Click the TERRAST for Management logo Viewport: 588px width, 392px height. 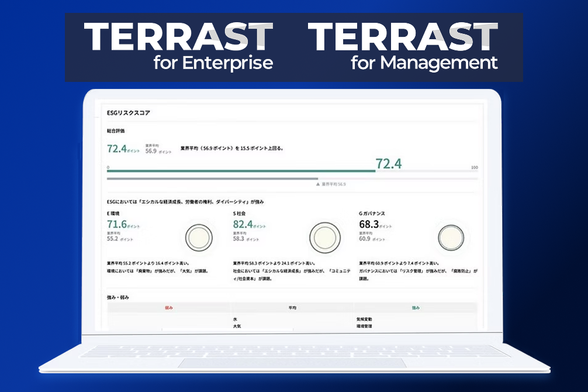pyautogui.click(x=403, y=47)
